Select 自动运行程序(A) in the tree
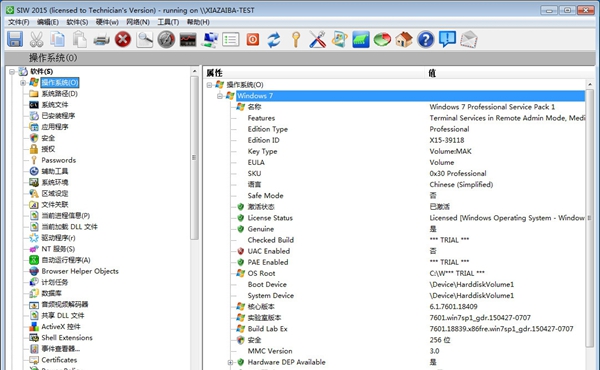Viewport: 600px width, 370px height. coord(66,260)
